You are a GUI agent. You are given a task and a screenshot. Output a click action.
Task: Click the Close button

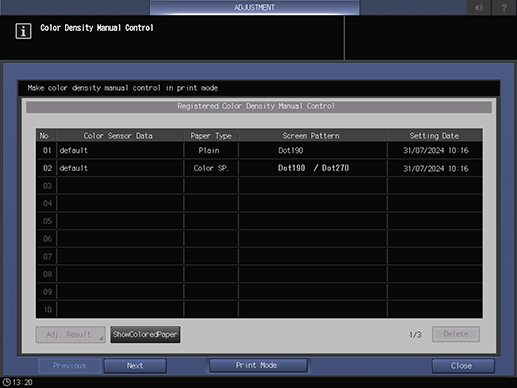point(463,366)
